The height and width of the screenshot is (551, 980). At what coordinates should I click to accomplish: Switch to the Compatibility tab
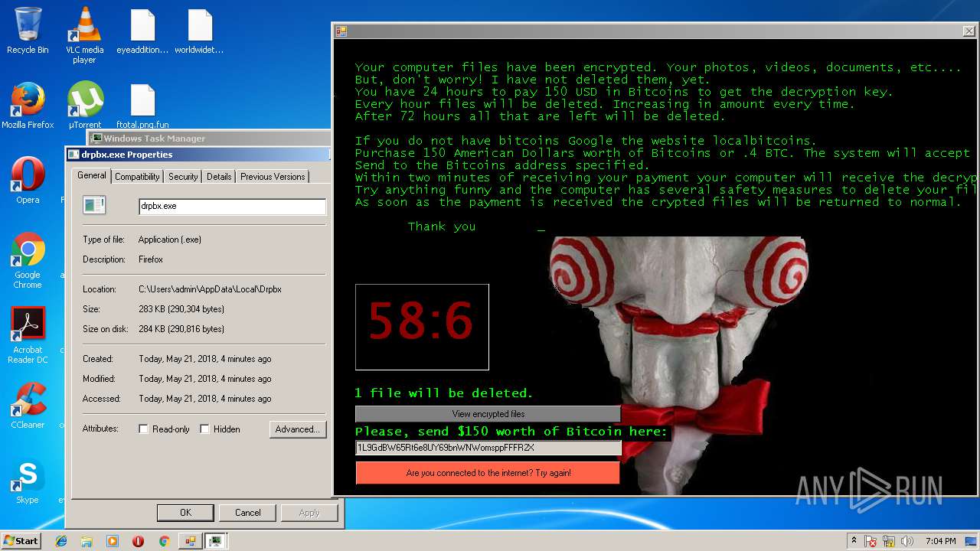click(138, 177)
